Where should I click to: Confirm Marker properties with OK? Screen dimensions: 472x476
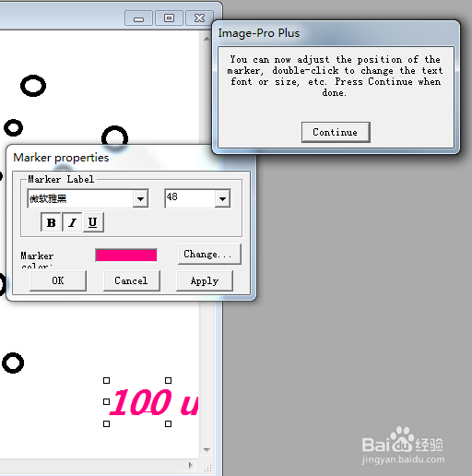click(x=58, y=280)
